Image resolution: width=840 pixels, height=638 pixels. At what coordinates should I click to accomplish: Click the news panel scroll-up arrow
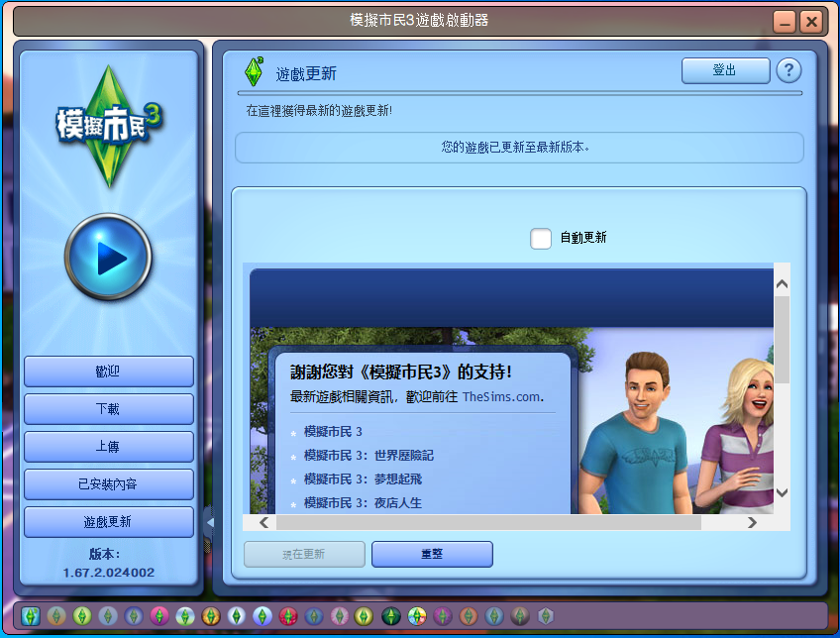[x=782, y=284]
